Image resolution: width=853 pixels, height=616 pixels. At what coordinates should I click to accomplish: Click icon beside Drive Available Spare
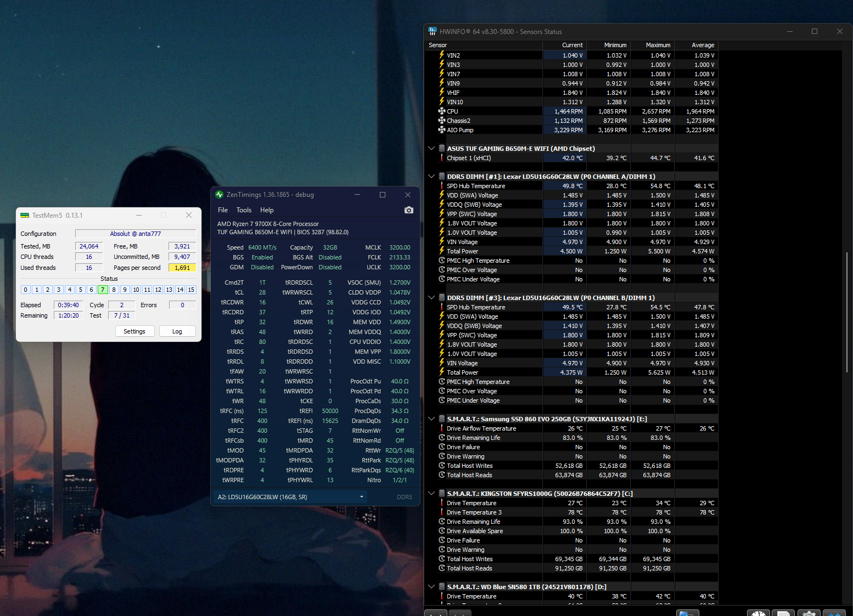tap(442, 530)
